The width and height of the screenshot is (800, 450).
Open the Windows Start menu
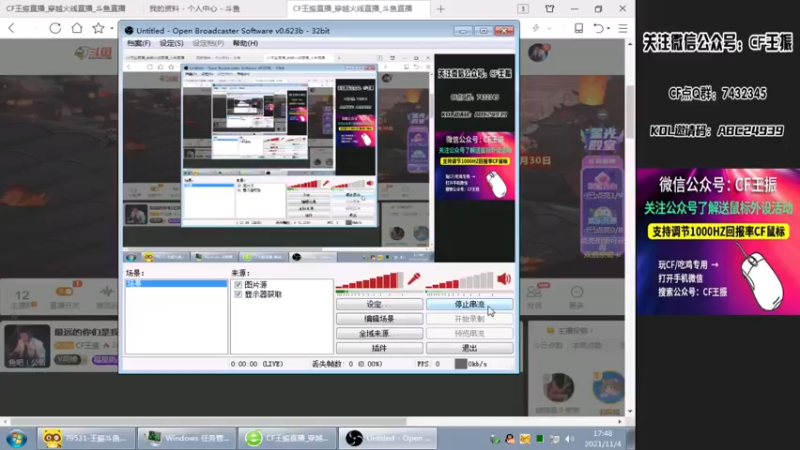pyautogui.click(x=16, y=438)
